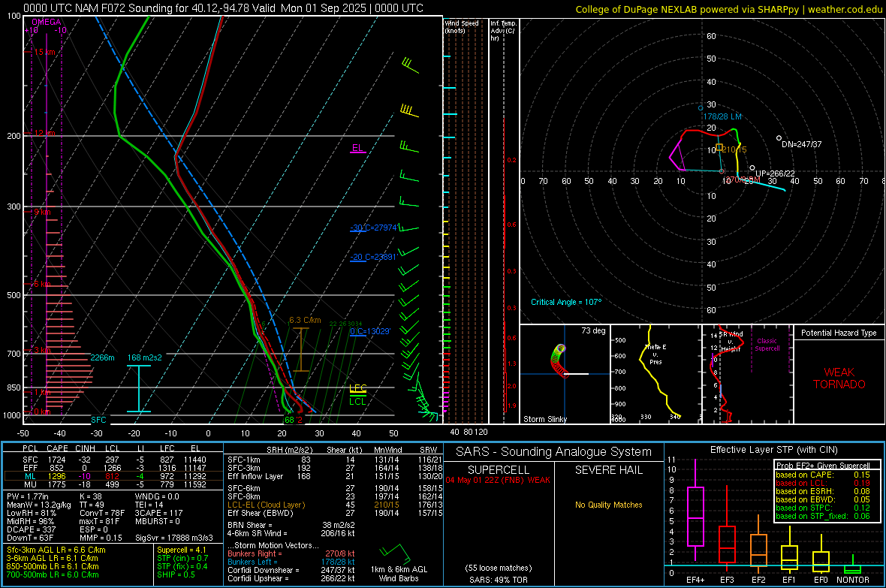Click the based on STP_fixed: 0.06 line
Image resolution: width=886 pixels, height=588 pixels.
[x=823, y=516]
